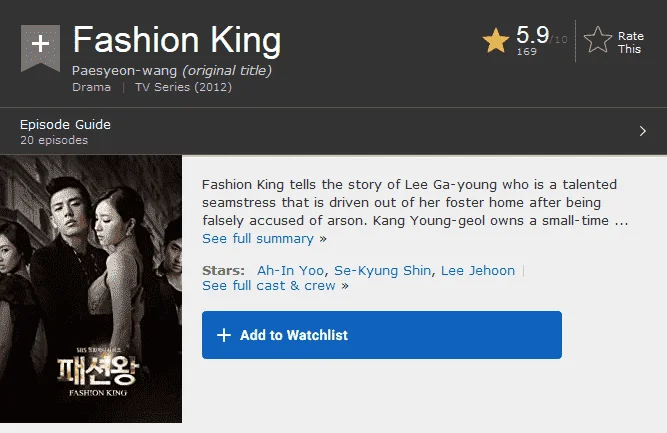667x433 pixels.
Task: Click the gold rating star icon
Action: pyautogui.click(x=496, y=41)
